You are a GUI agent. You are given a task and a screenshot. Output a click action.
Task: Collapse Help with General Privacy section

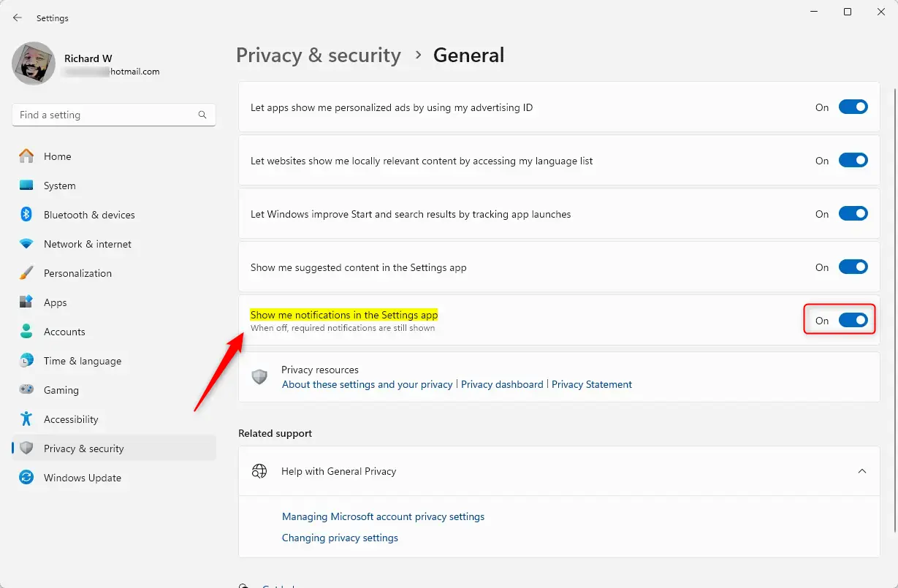(x=862, y=471)
